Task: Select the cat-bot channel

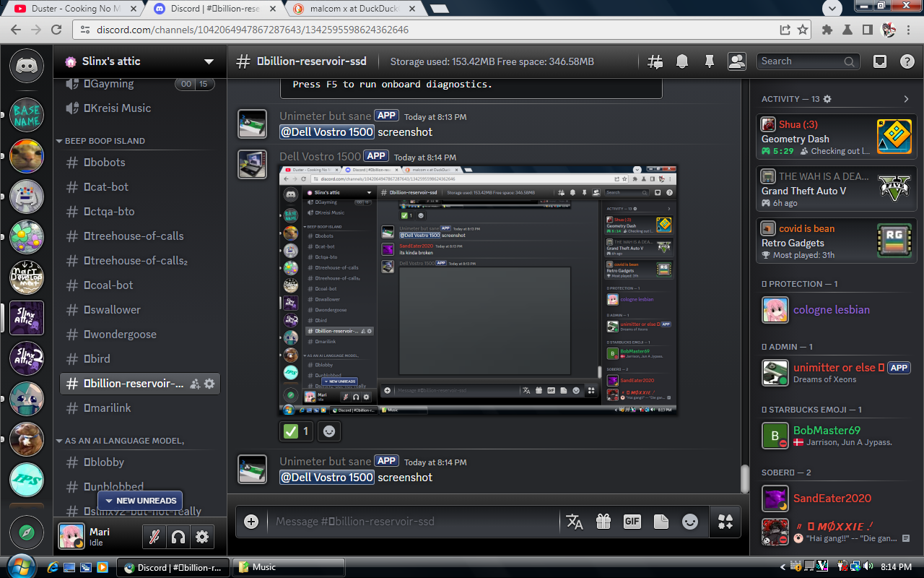Action: [106, 187]
